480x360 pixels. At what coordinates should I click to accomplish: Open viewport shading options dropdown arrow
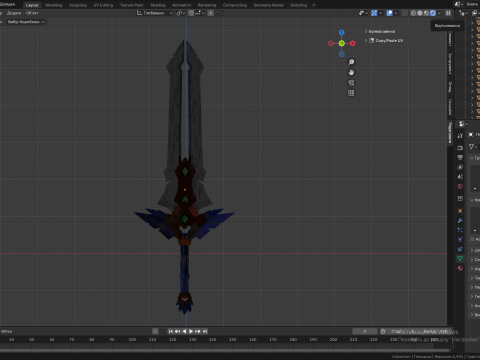tap(440, 13)
